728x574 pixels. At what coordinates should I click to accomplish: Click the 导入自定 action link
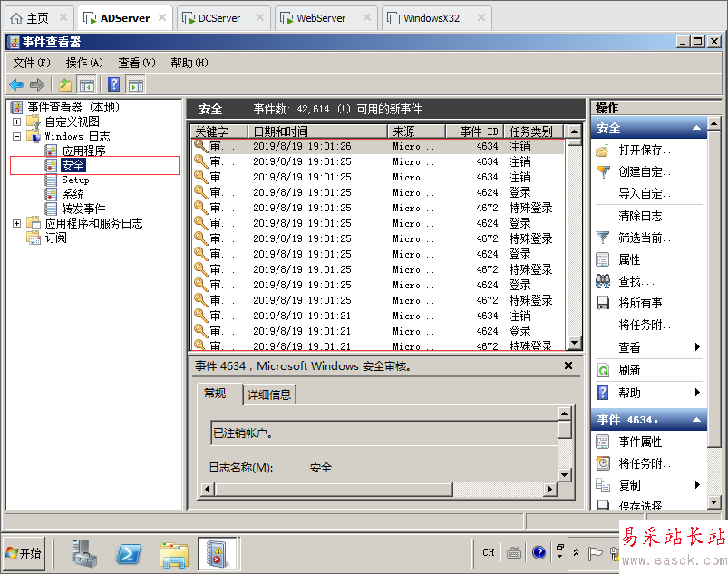pyautogui.click(x=647, y=193)
